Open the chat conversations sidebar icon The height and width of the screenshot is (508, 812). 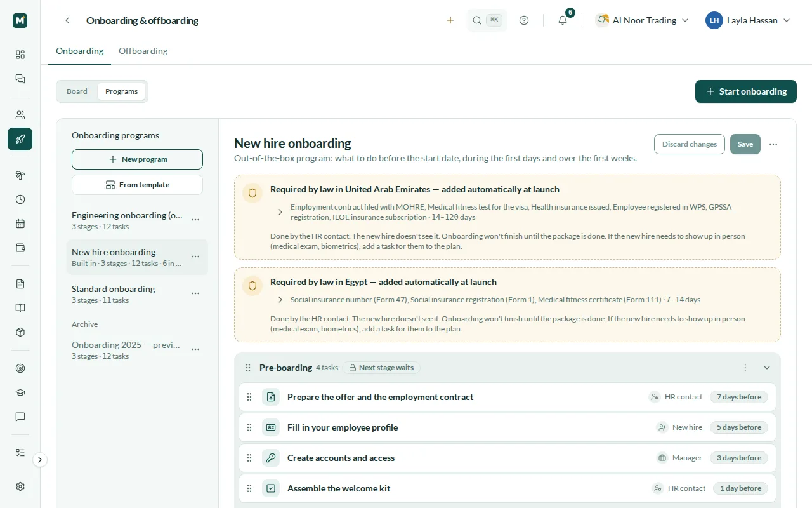20,79
